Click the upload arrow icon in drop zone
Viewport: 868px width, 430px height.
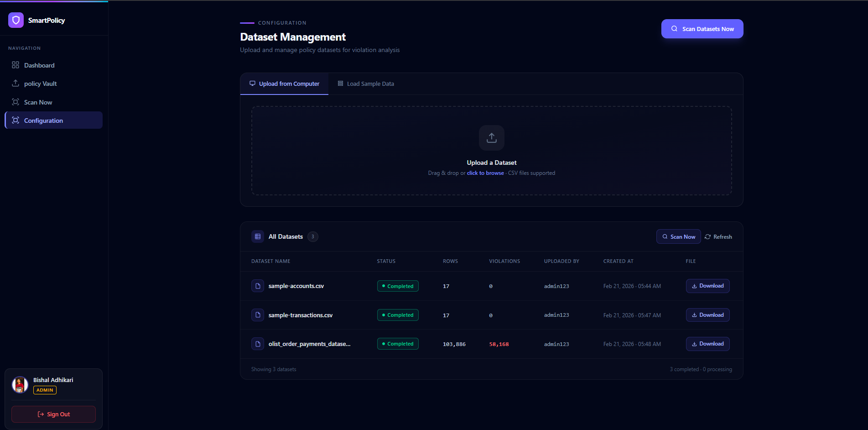[x=491, y=138]
